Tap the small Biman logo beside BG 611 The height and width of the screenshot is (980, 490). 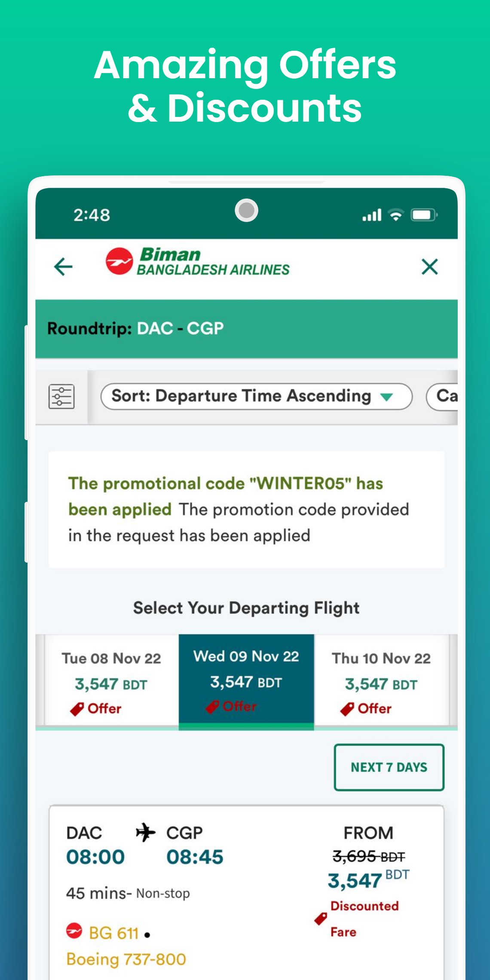click(x=74, y=931)
